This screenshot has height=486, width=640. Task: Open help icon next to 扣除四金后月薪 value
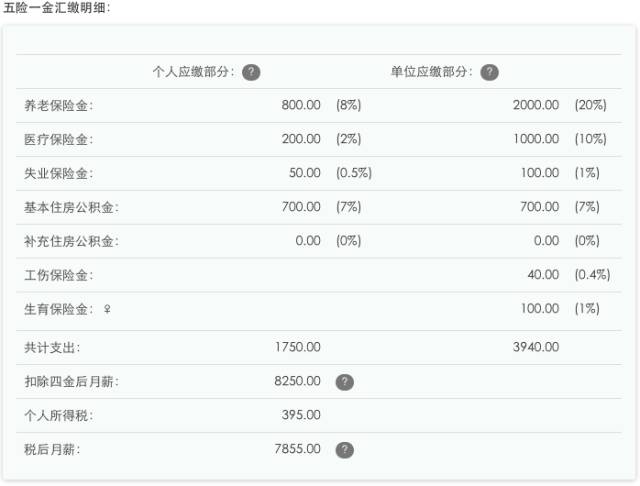344,382
